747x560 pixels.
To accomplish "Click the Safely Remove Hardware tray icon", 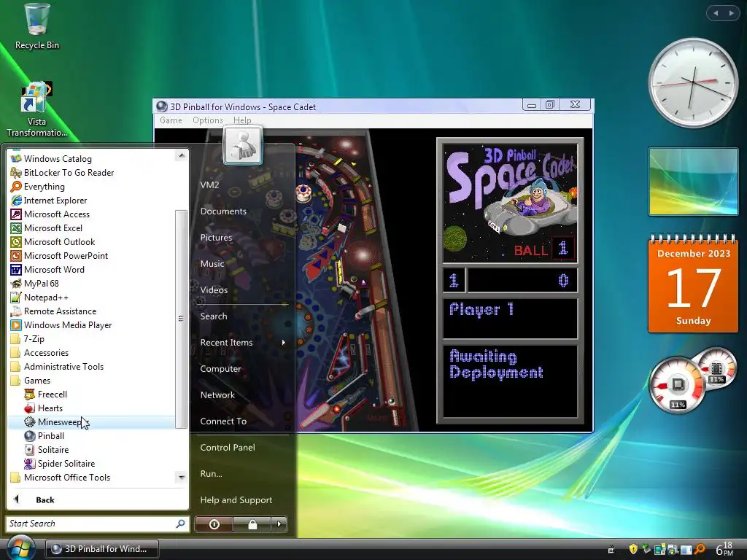I will pos(646,549).
